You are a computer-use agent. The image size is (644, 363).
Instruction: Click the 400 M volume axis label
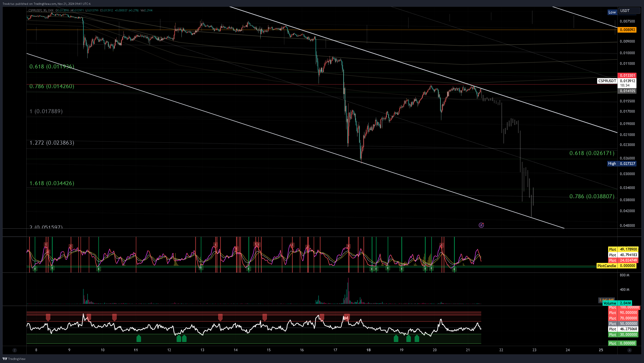coord(625,290)
